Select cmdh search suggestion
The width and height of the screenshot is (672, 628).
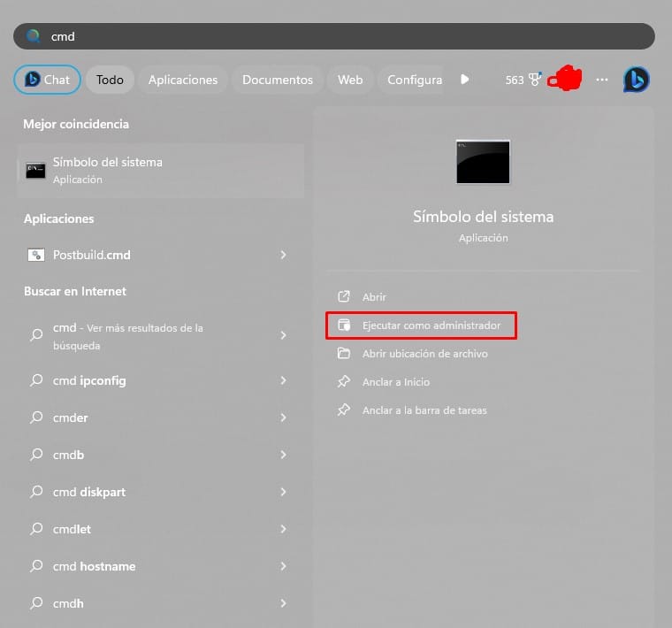point(161,603)
